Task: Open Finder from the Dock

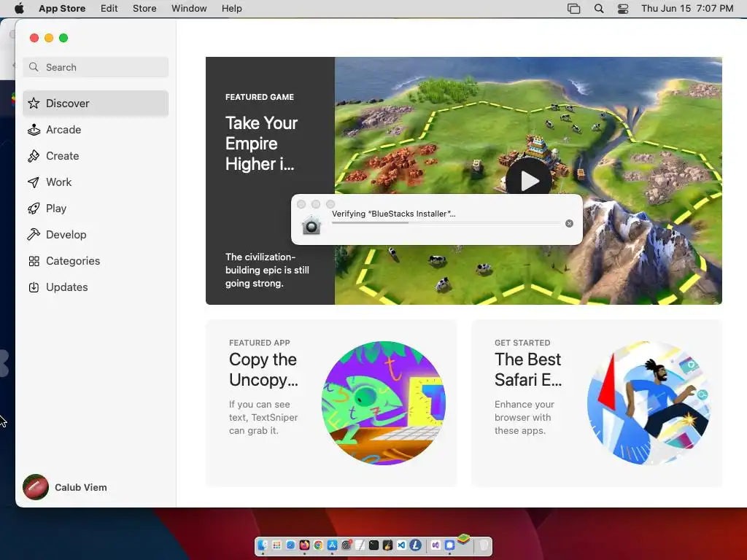Action: pyautogui.click(x=263, y=545)
